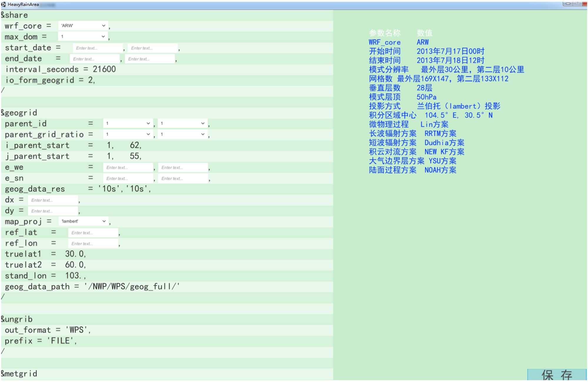
Task: Click first e_we input field
Action: (128, 167)
